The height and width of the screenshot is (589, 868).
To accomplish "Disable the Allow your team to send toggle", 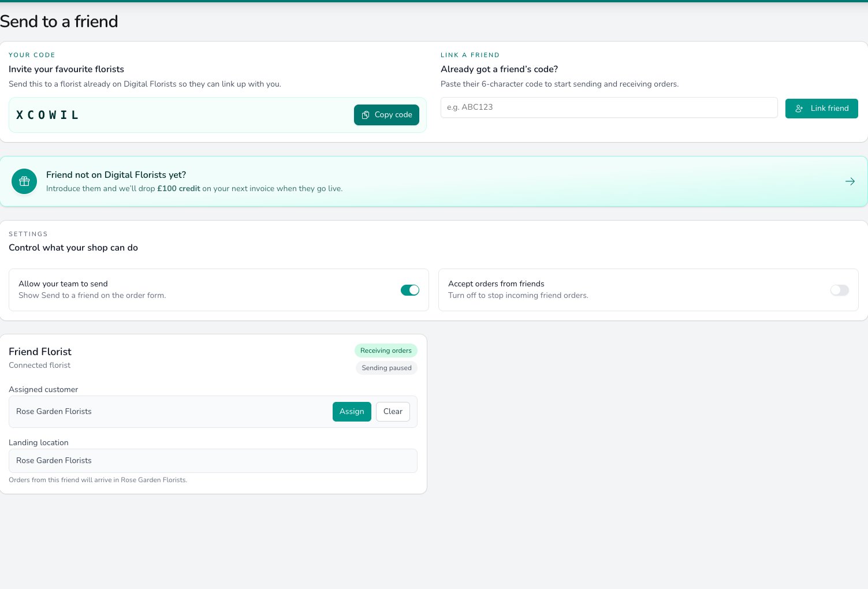I will point(410,290).
